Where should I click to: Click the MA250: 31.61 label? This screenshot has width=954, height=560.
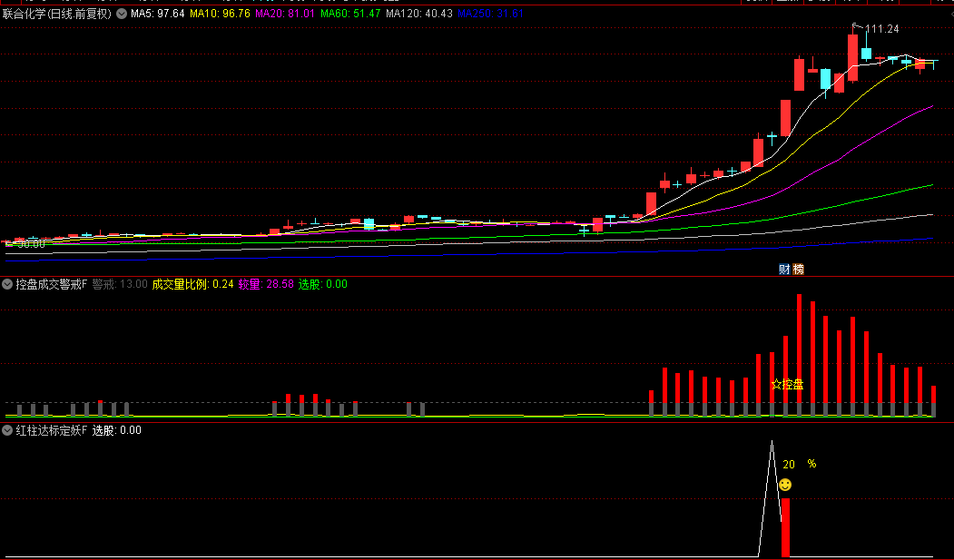[x=490, y=14]
